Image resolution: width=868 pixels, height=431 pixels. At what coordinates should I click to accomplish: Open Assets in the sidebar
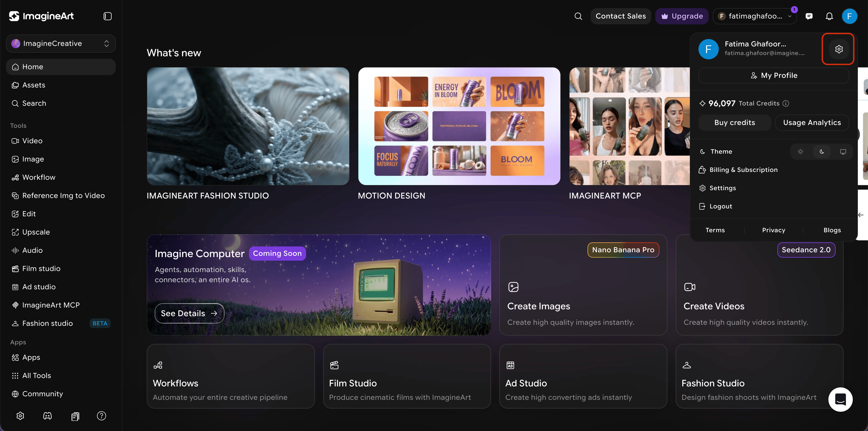click(61, 85)
